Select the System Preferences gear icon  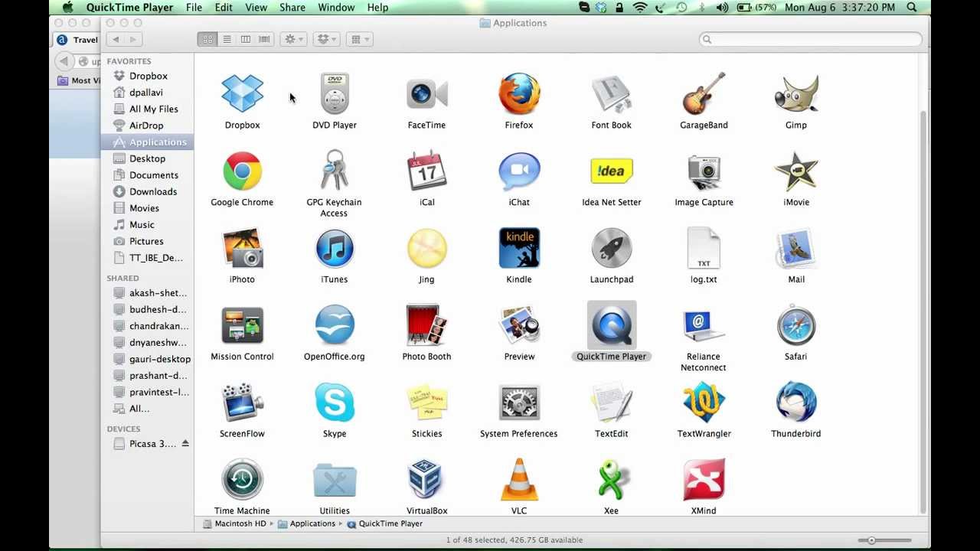coord(519,403)
